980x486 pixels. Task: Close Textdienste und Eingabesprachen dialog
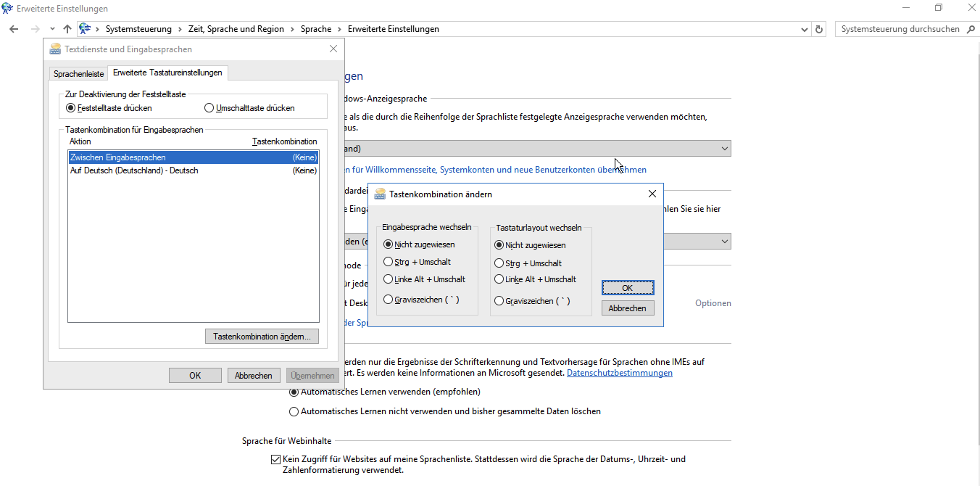(333, 49)
